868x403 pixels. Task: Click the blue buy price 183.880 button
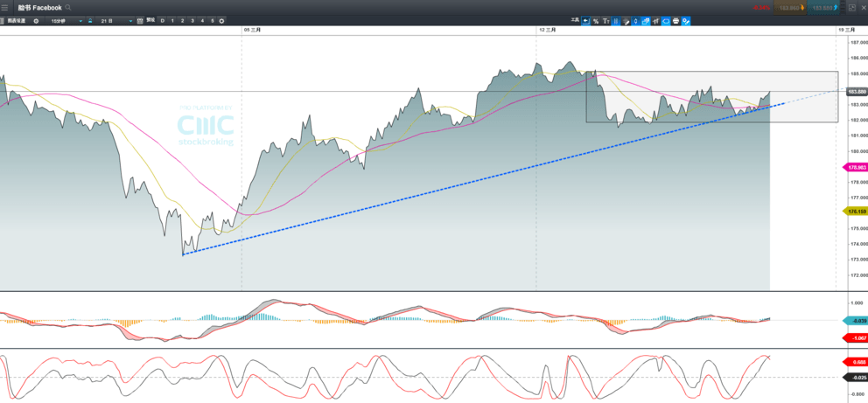click(x=823, y=7)
